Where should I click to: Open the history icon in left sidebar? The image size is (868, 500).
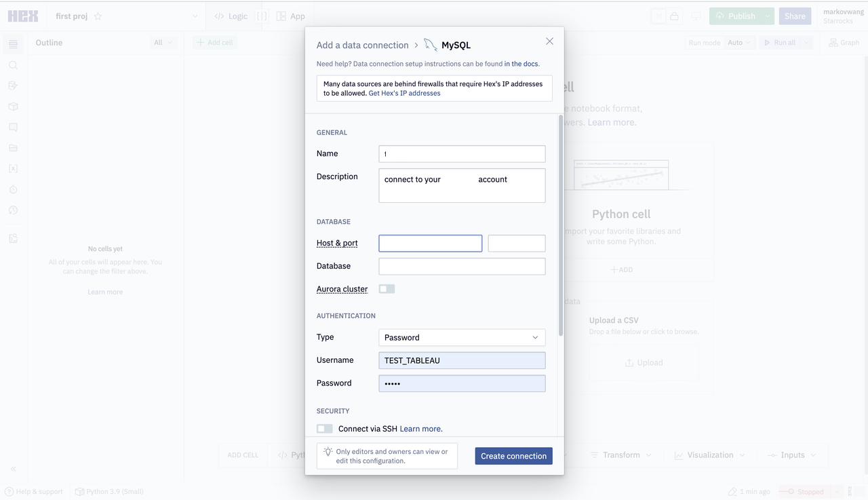[13, 210]
